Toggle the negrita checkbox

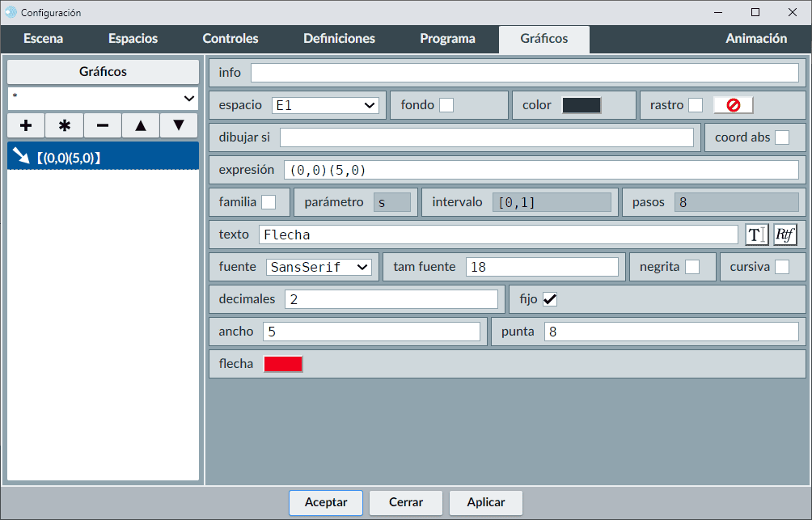coord(692,267)
